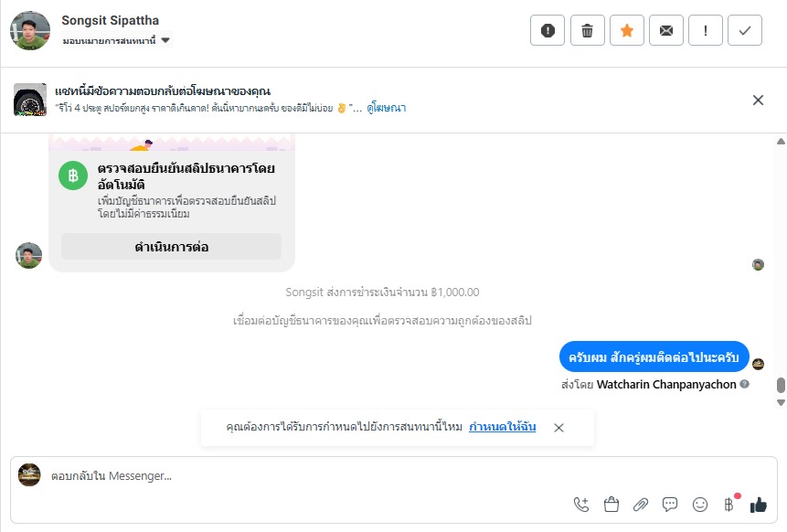
Task: Open the shopping bag order icon
Action: click(612, 504)
